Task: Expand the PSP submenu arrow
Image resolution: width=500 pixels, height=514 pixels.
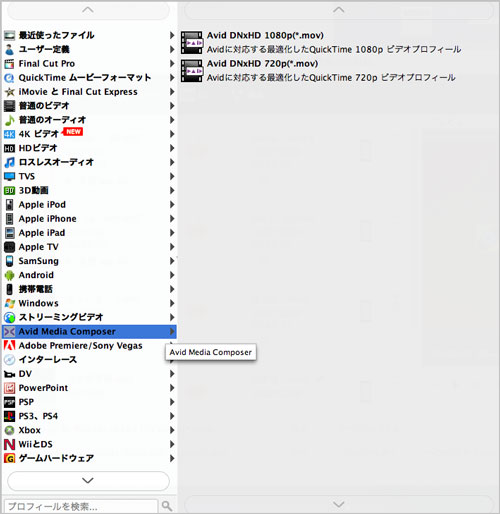Action: coord(172,402)
